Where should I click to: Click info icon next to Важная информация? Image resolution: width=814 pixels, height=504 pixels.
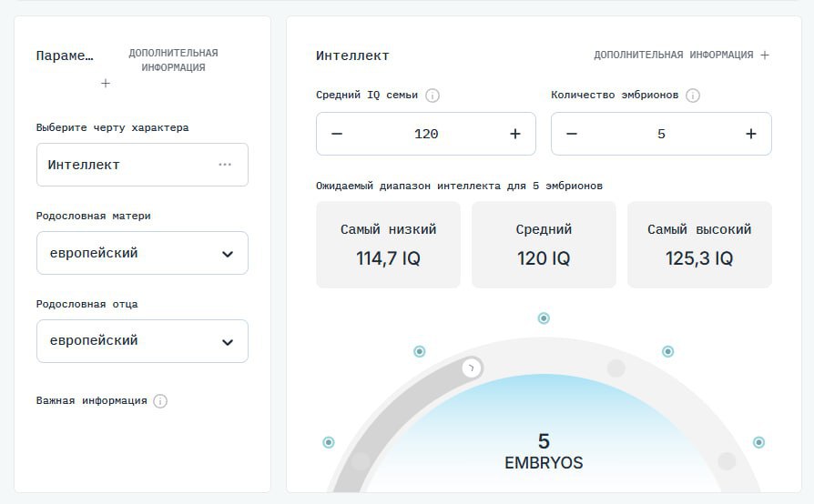[160, 401]
